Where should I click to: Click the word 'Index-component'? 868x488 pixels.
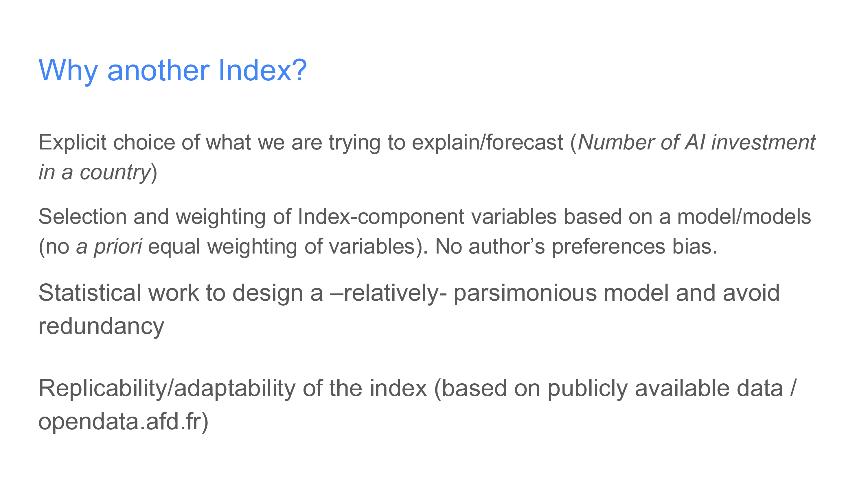click(x=381, y=217)
